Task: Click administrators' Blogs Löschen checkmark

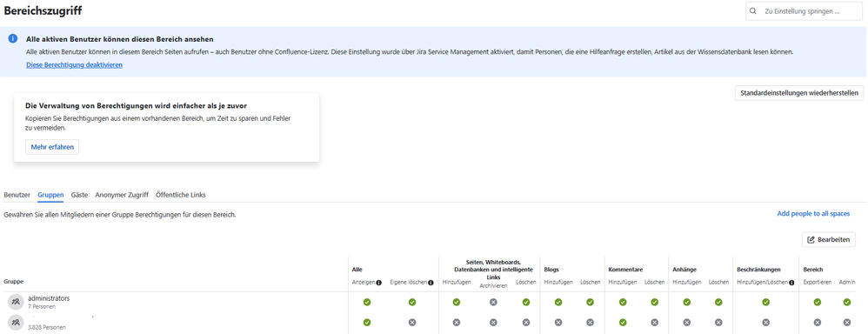Action: [590, 302]
